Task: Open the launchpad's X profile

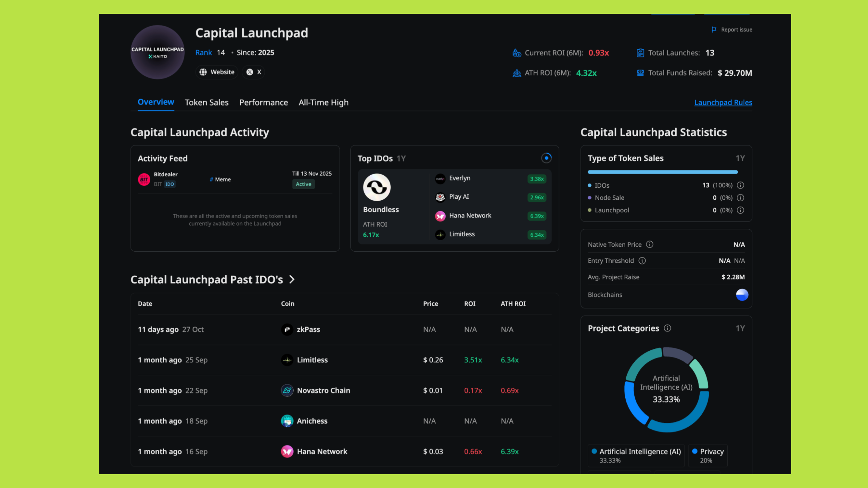Action: tap(253, 72)
